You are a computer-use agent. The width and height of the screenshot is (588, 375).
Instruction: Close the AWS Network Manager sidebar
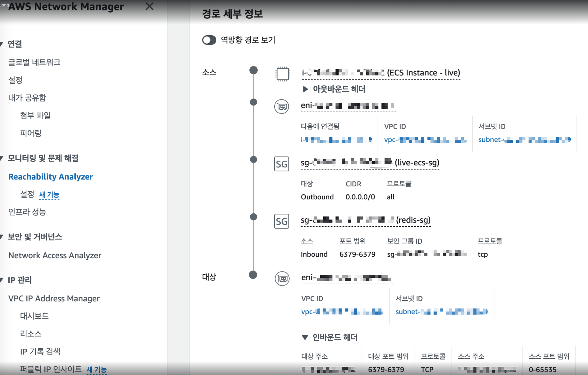[x=150, y=6]
